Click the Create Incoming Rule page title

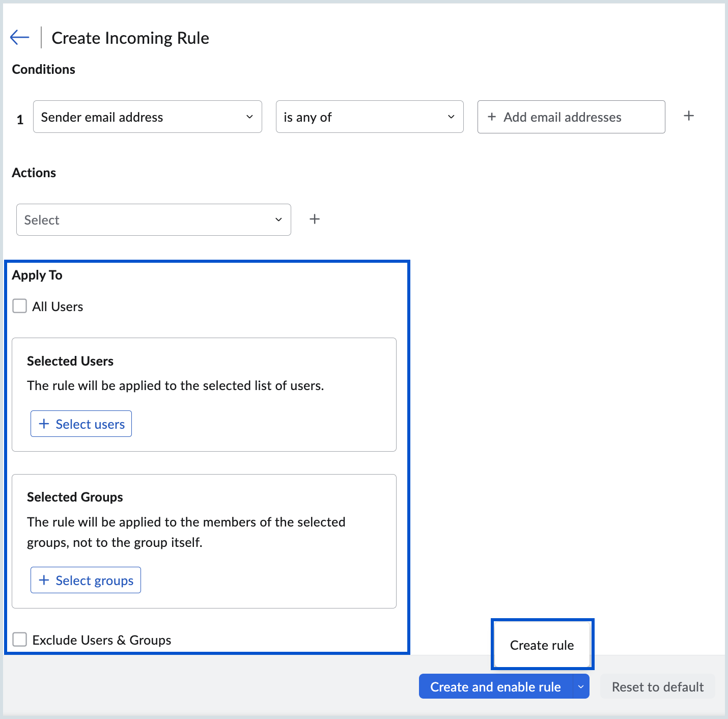tap(130, 38)
